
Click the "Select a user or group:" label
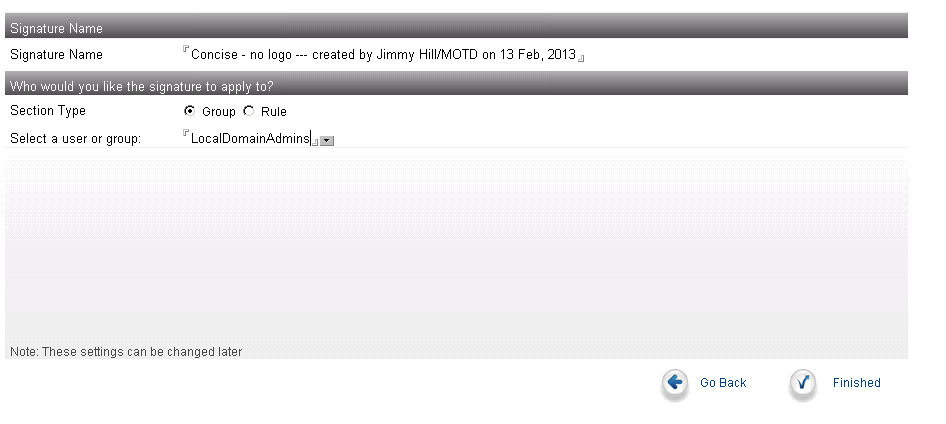click(x=75, y=139)
